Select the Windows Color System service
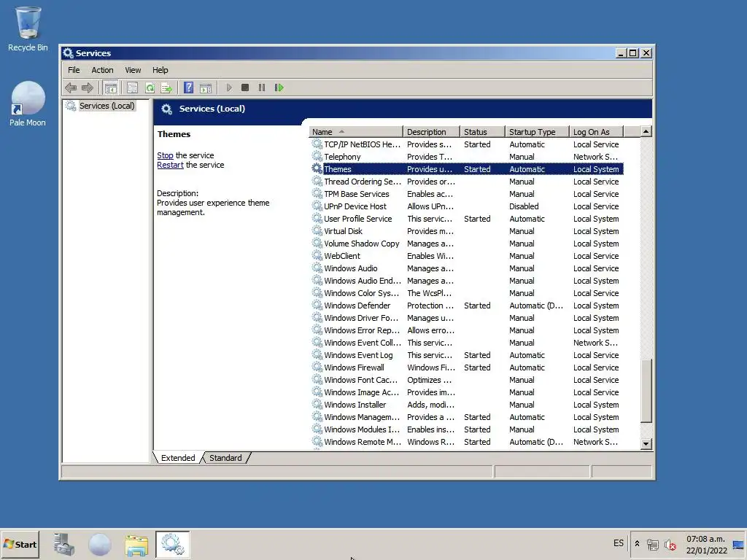 (x=466, y=293)
